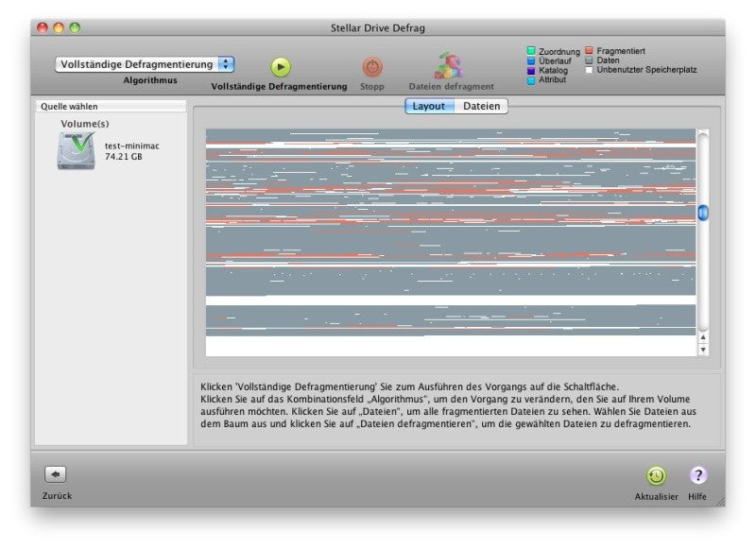The width and height of the screenshot is (756, 549).
Task: Close the Stellar Drive Defrag window
Action: (x=43, y=28)
